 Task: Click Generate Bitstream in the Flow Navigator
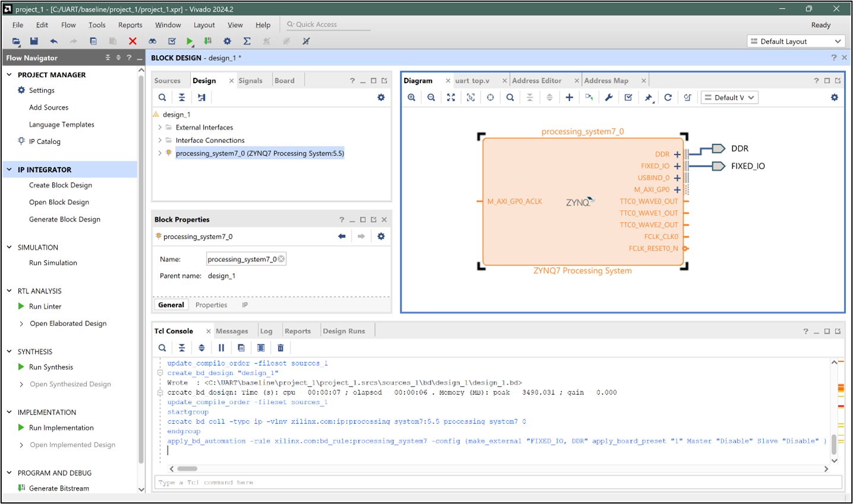(x=59, y=488)
